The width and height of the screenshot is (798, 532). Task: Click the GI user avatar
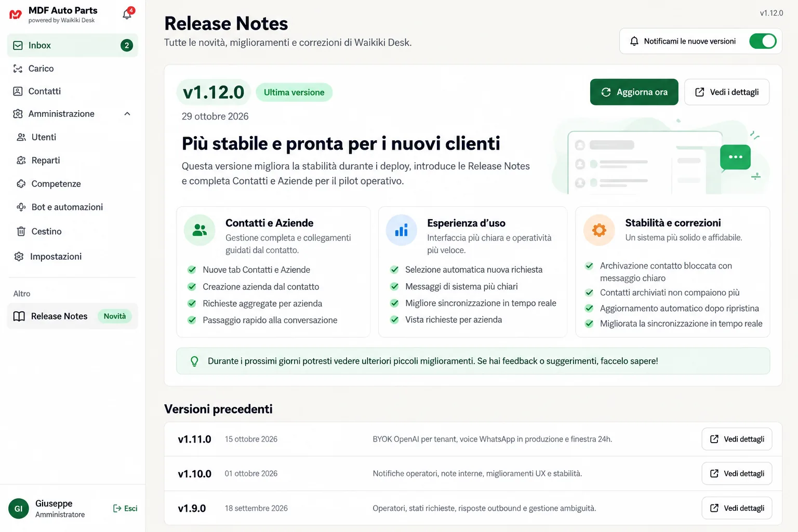point(19,509)
